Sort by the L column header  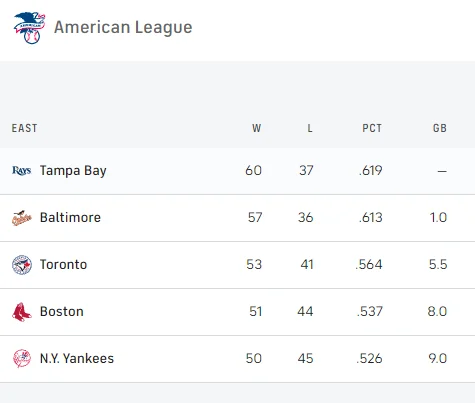310,128
